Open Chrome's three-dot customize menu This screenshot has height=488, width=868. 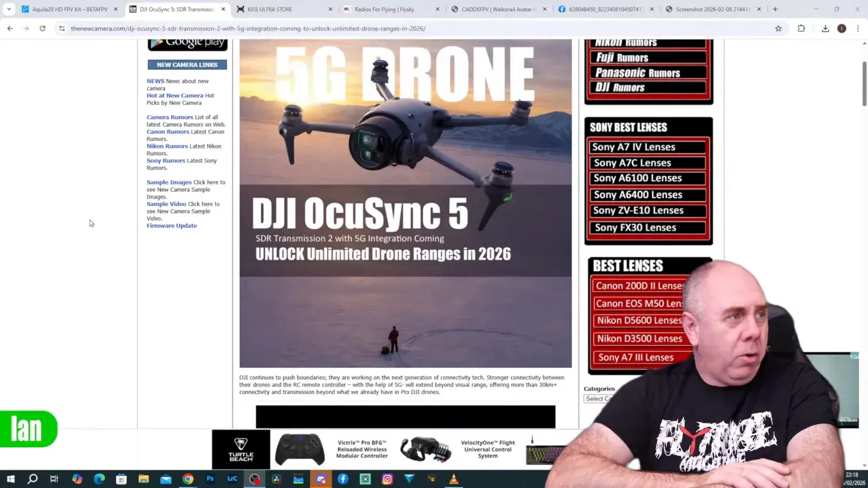[x=859, y=28]
